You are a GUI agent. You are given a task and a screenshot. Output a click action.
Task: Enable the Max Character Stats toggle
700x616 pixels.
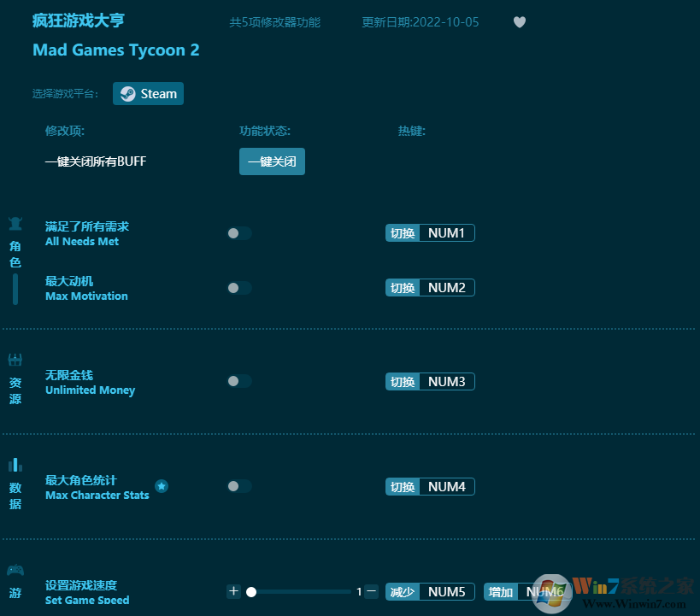click(238, 486)
